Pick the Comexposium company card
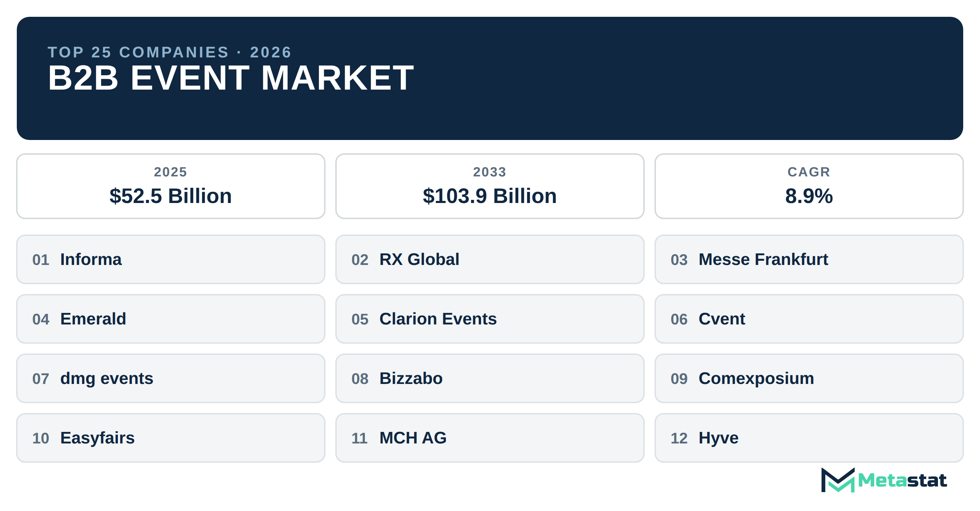This screenshot has width=980, height=511. click(809, 378)
